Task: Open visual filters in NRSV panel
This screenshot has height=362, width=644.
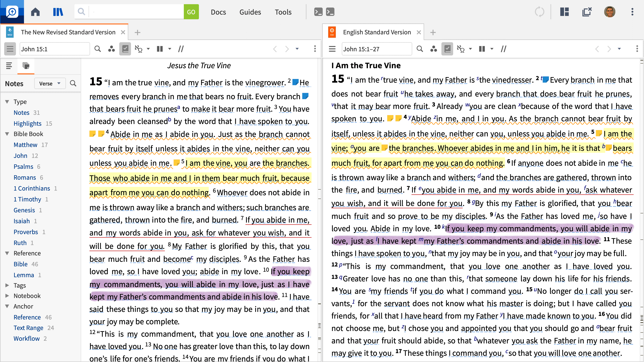Action: tap(111, 49)
